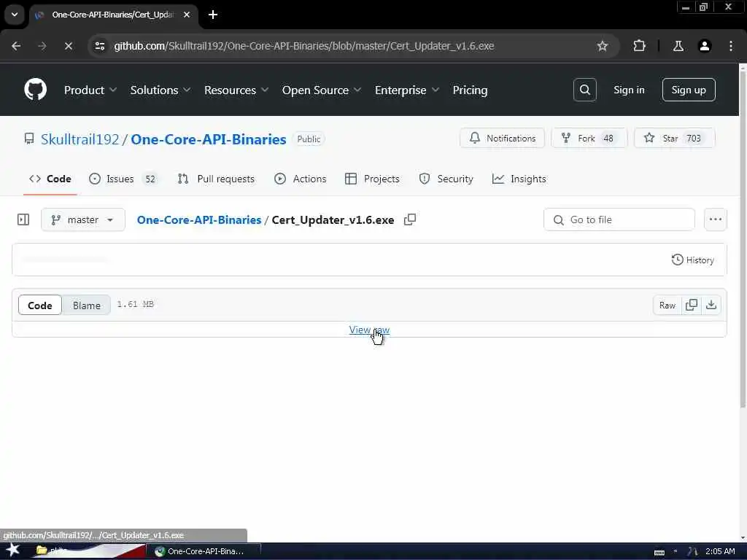Click the repository icon beside Skulltrail192
The height and width of the screenshot is (560, 747).
pos(29,139)
